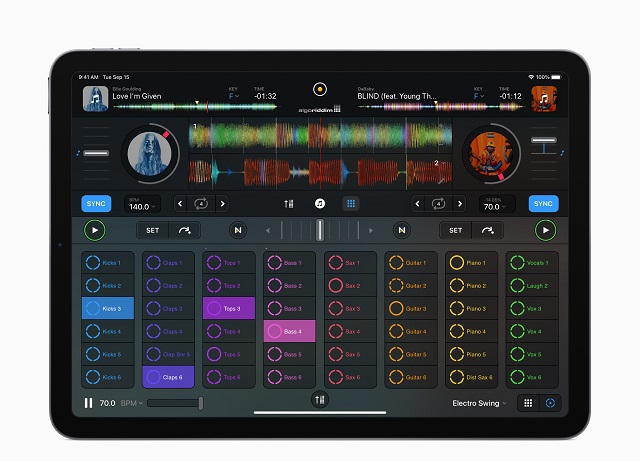The image size is (640, 461).
Task: Move crossfader left with small arrow
Action: point(268,231)
